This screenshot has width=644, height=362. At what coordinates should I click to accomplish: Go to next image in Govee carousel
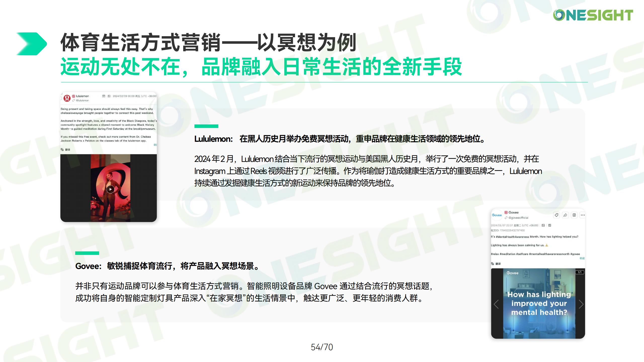[x=581, y=304]
